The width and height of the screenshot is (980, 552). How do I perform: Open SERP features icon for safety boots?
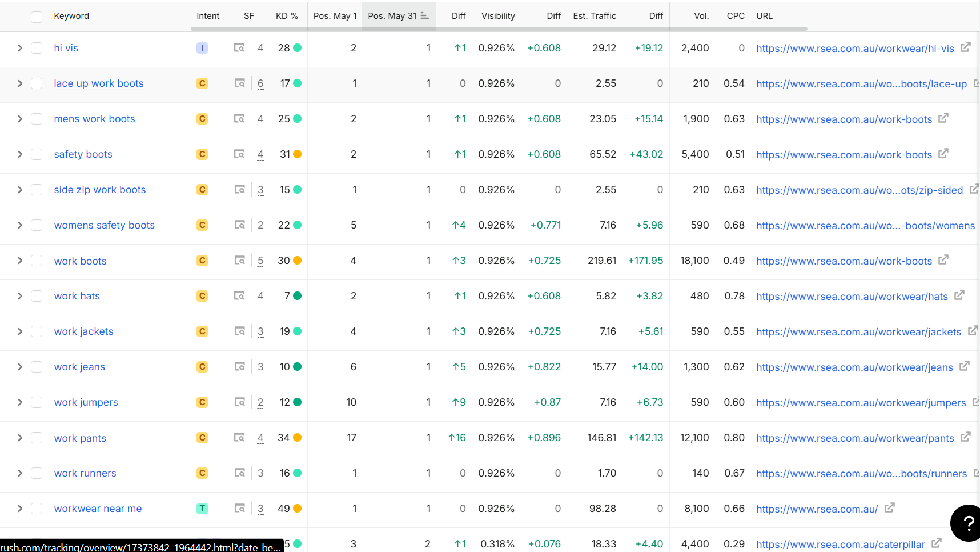pos(239,154)
